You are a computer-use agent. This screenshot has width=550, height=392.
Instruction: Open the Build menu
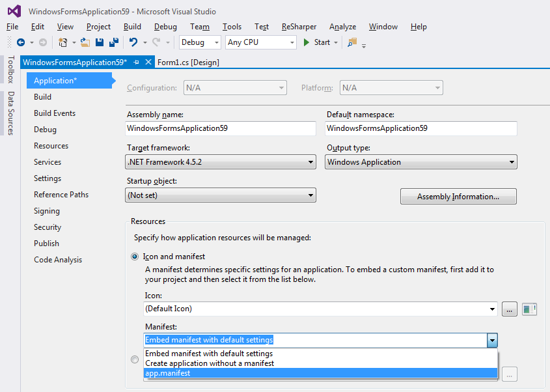tap(132, 27)
